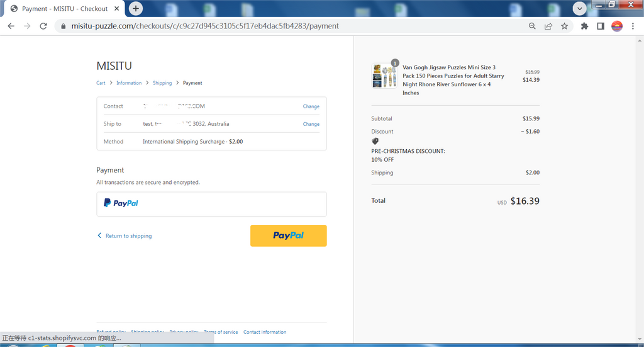
Task: Click All transactions are secure and encrypted text
Action: 148,182
